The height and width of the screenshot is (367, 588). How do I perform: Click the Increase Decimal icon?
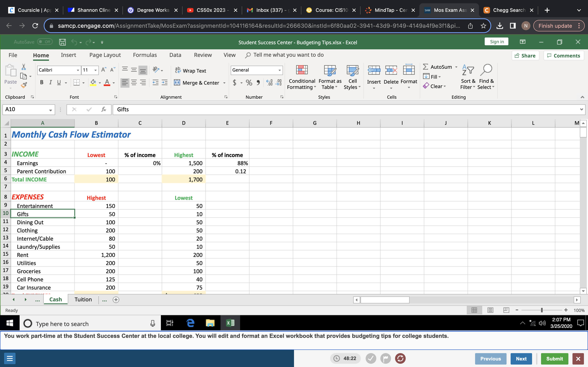pos(269,83)
